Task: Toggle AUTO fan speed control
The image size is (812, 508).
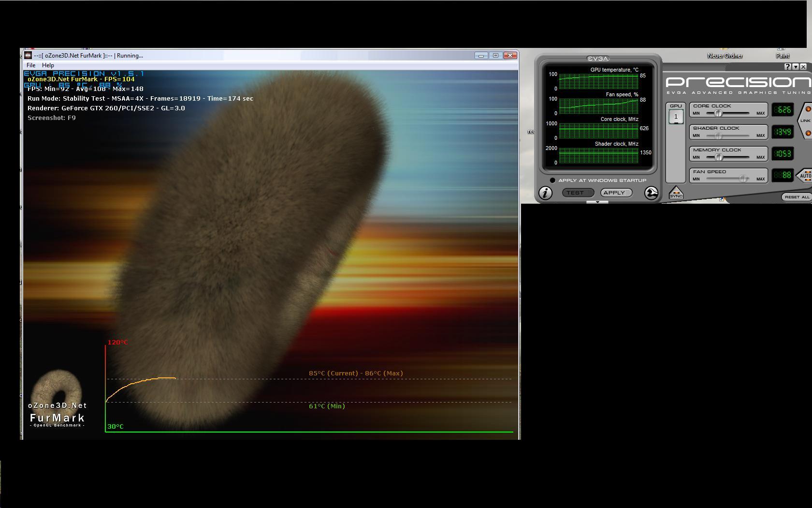Action: (x=805, y=175)
